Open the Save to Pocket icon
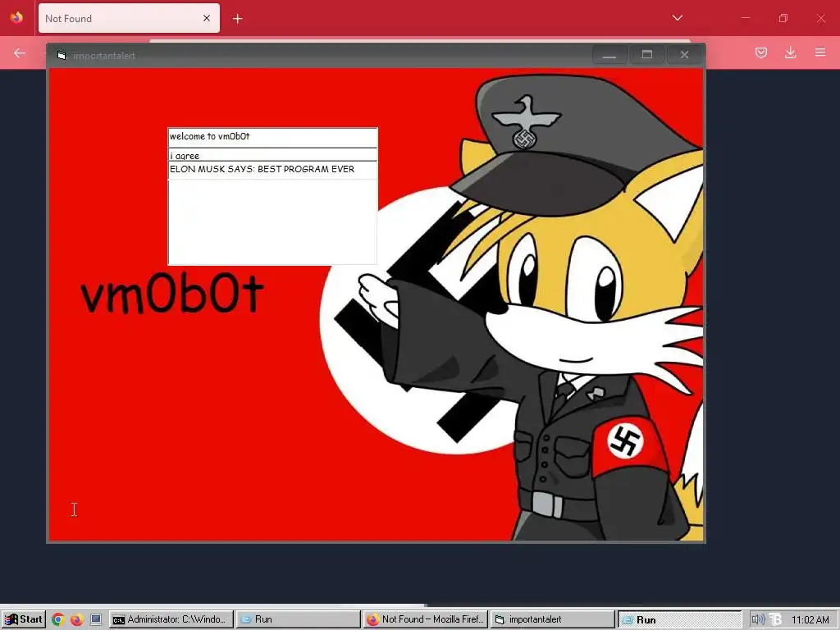840x630 pixels. pyautogui.click(x=760, y=52)
